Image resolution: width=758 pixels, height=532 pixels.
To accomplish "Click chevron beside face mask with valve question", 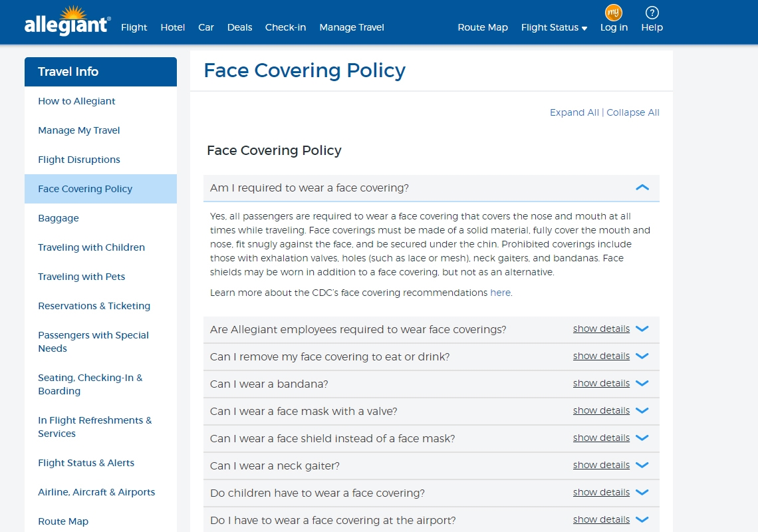I will coord(642,411).
